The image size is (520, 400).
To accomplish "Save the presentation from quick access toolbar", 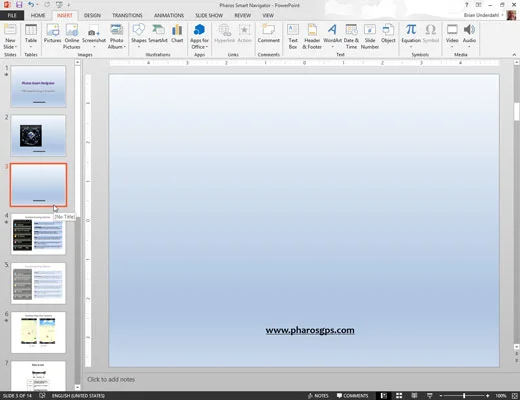I will 19,5.
